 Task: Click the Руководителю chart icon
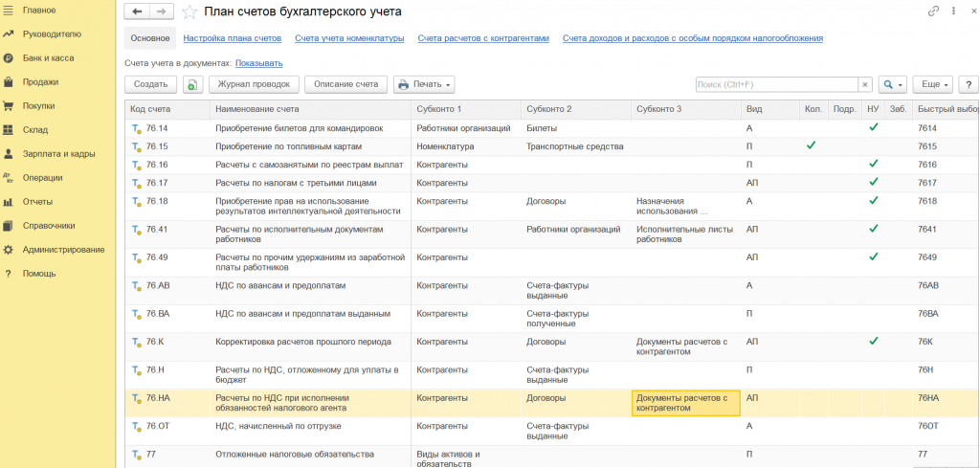(8, 34)
